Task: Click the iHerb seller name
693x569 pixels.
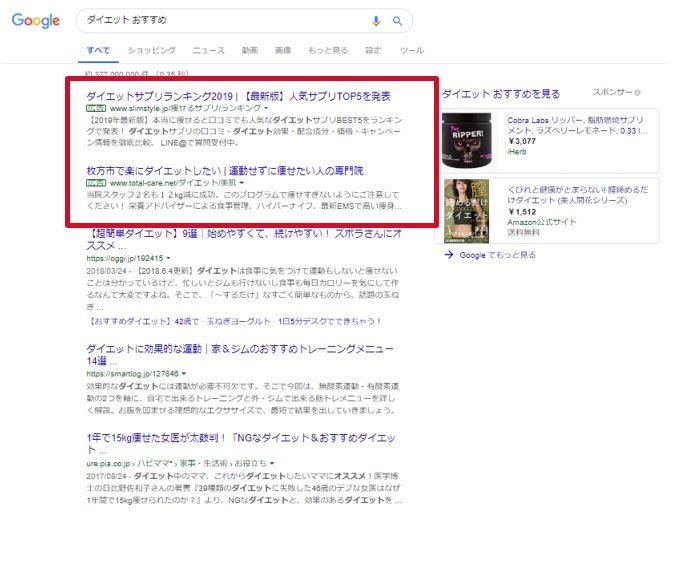Action: [517, 152]
